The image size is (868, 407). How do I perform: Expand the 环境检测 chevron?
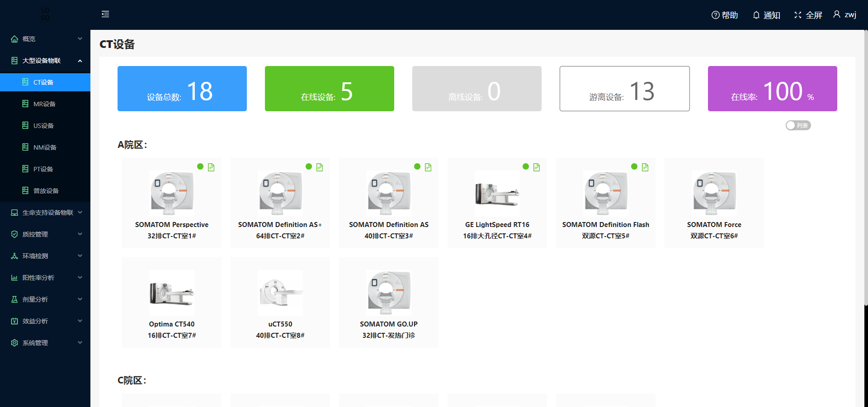click(x=80, y=256)
